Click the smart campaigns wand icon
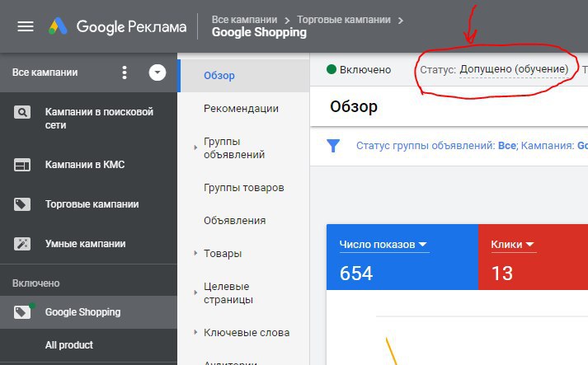The height and width of the screenshot is (365, 588). [x=22, y=244]
